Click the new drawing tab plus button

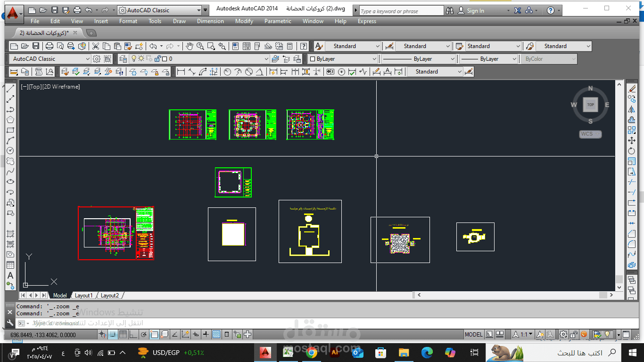91,33
